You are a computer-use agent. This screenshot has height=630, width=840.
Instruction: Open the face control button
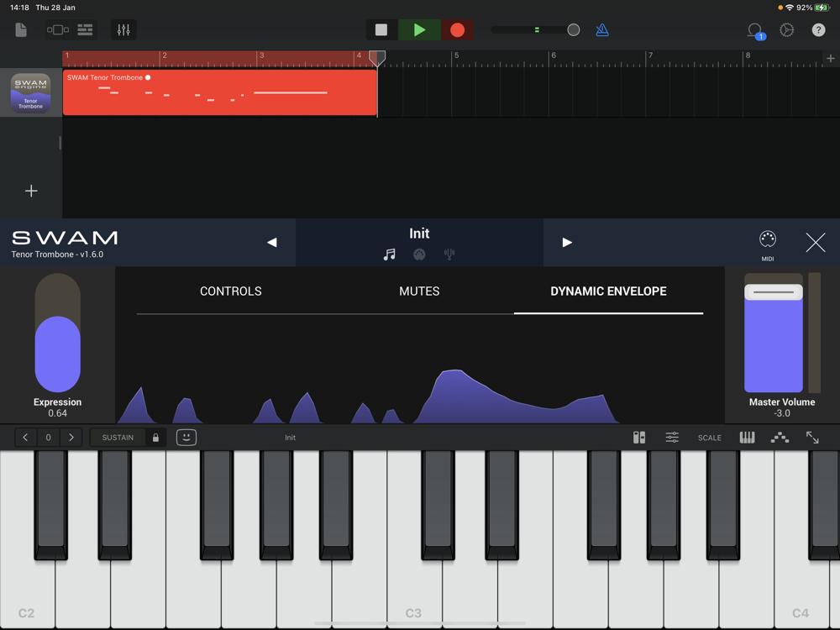(186, 438)
